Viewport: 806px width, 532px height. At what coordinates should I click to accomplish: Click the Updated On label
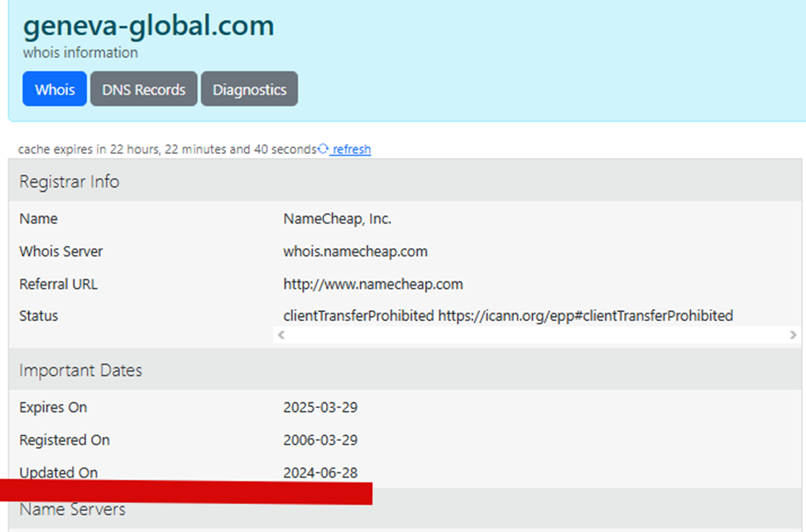point(58,472)
